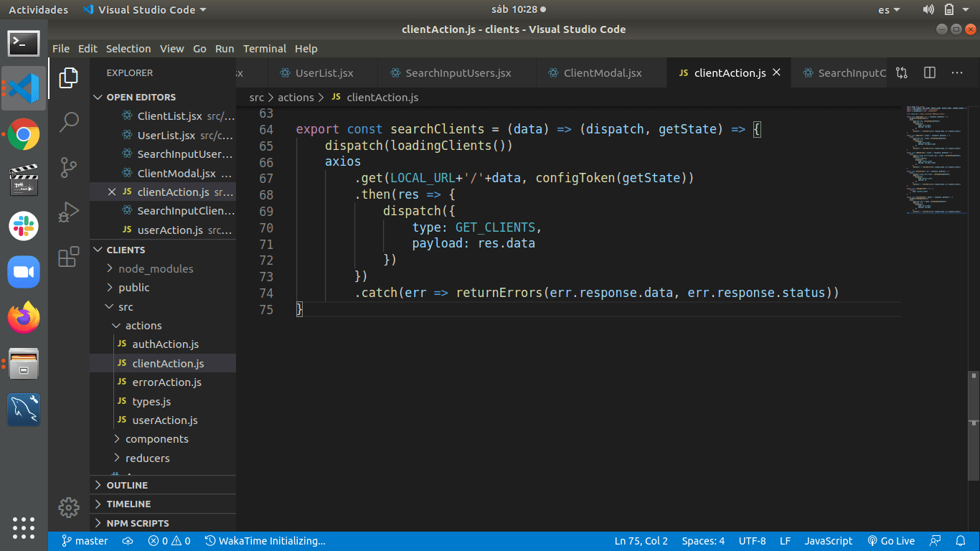Open authAction.js in the file tree
This screenshot has width=980, height=551.
click(x=165, y=344)
